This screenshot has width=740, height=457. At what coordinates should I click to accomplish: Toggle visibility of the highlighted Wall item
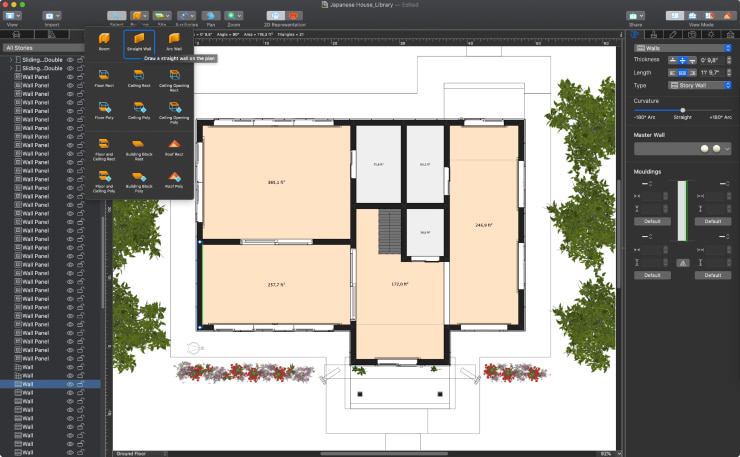[70, 384]
